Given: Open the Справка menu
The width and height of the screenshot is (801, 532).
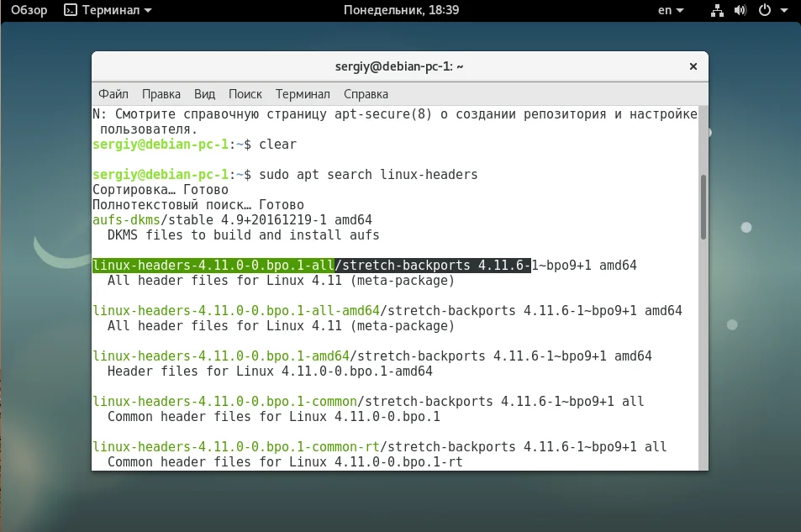Looking at the screenshot, I should pos(366,94).
